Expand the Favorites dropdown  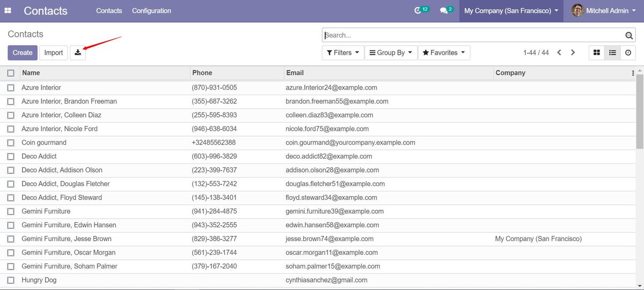click(444, 53)
